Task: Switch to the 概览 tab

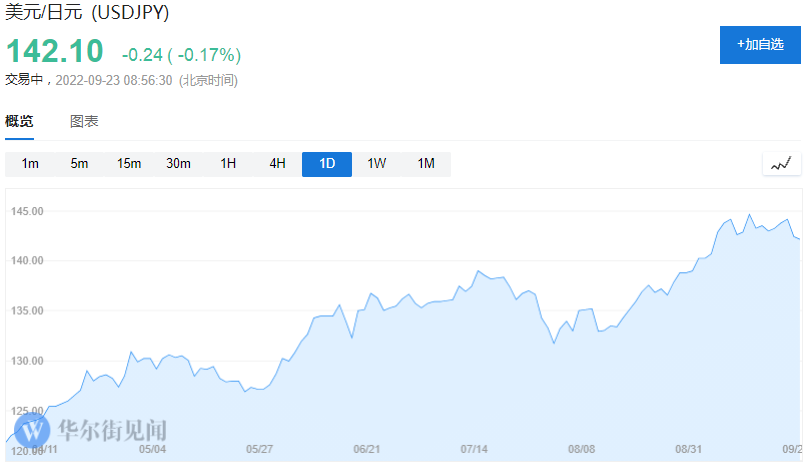Action: (x=19, y=121)
